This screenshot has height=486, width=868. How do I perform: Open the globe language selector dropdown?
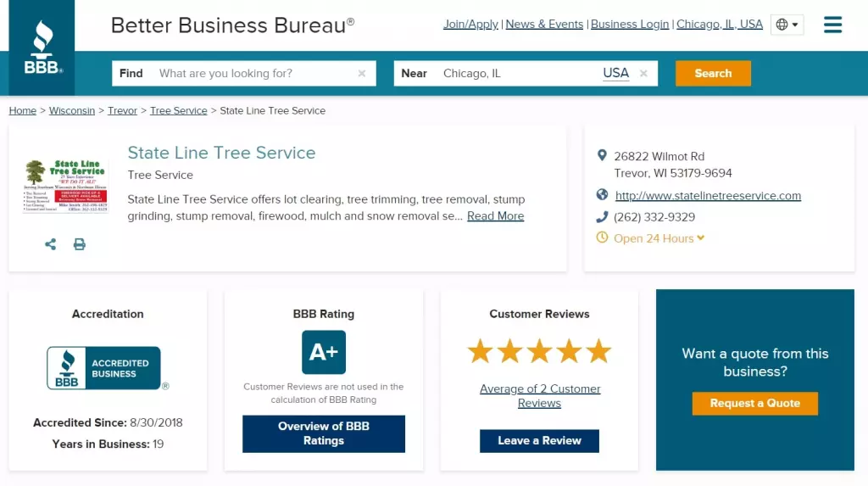pyautogui.click(x=787, y=25)
